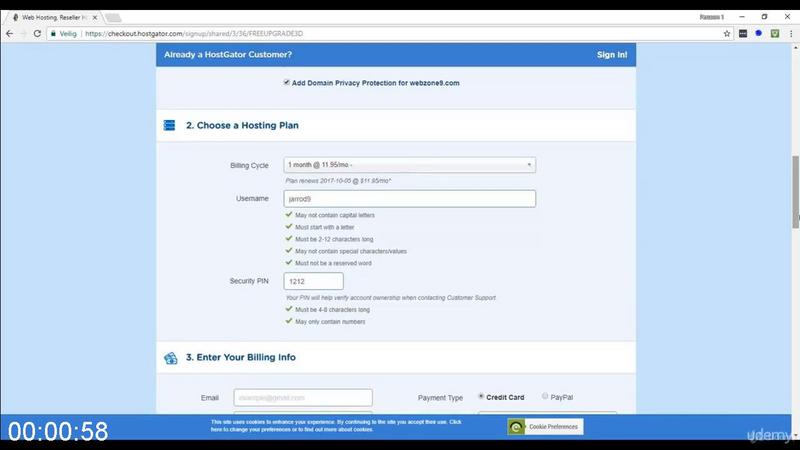Select Credit Card payment type
Screen dimensions: 800x450
coord(481,396)
